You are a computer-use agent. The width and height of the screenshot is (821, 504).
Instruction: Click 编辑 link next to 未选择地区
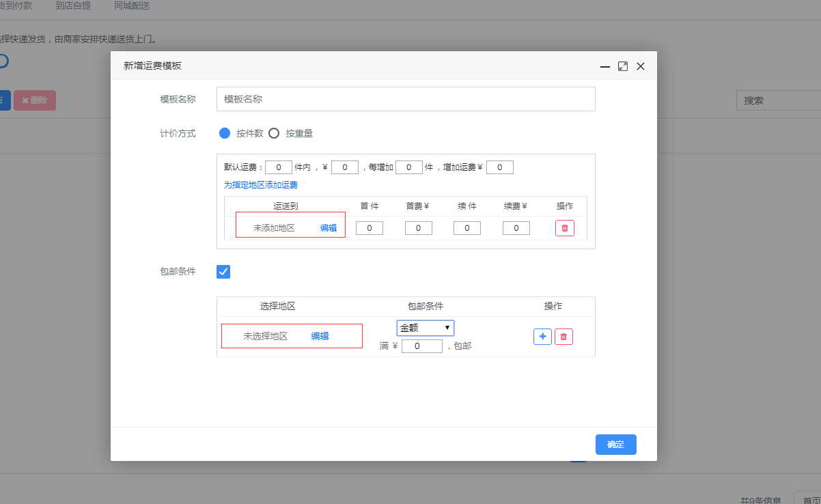tap(320, 336)
